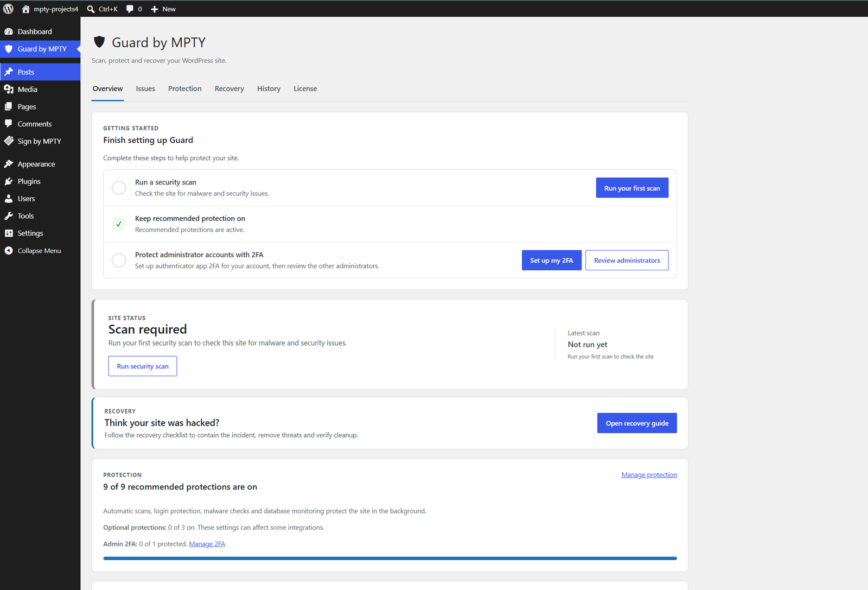
Task: Click the search magnifier icon
Action: (91, 9)
